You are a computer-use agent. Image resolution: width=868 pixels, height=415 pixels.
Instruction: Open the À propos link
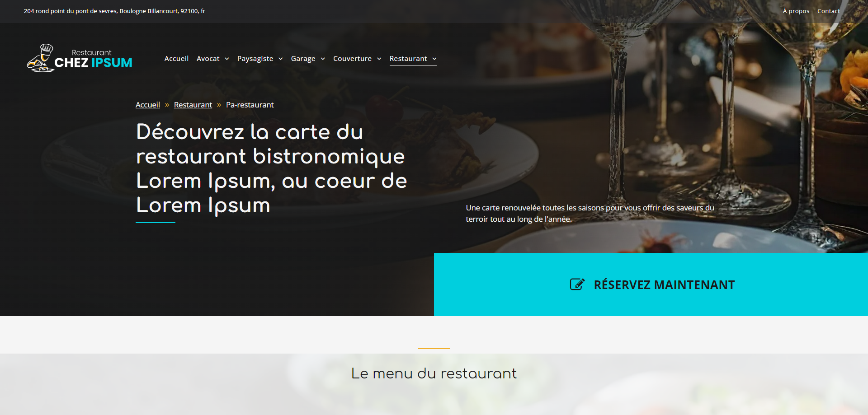tap(796, 11)
